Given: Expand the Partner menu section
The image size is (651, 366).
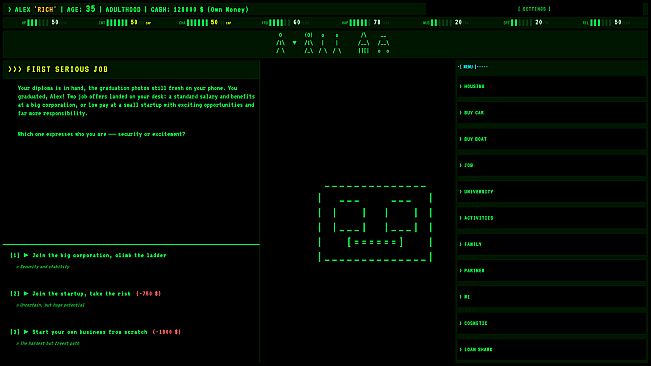Looking at the screenshot, I should coord(551,271).
